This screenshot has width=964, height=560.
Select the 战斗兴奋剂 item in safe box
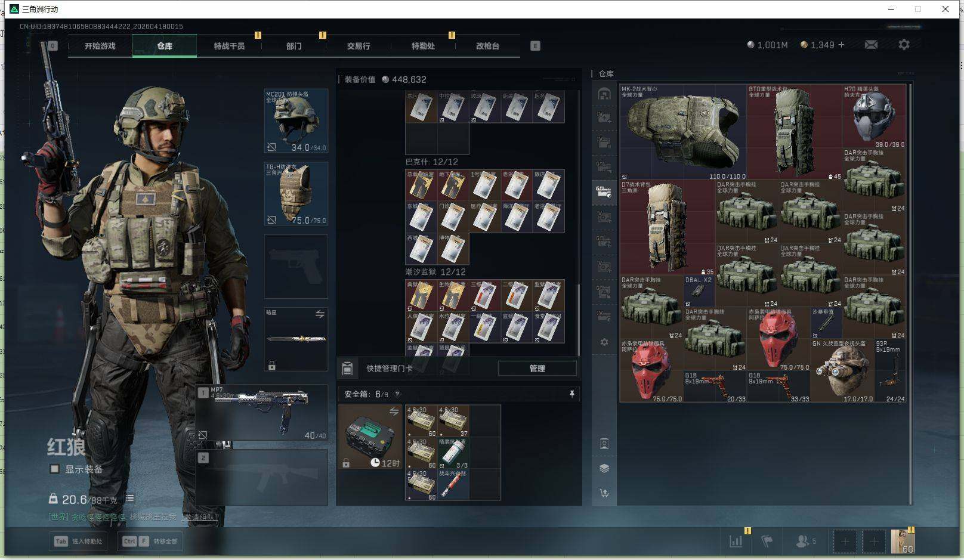pos(453,484)
